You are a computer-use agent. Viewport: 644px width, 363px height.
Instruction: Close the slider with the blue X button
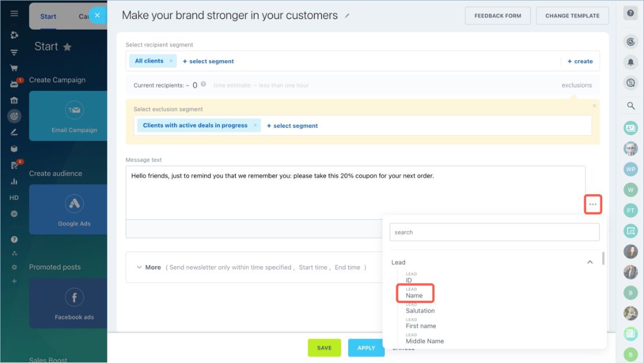pos(97,16)
